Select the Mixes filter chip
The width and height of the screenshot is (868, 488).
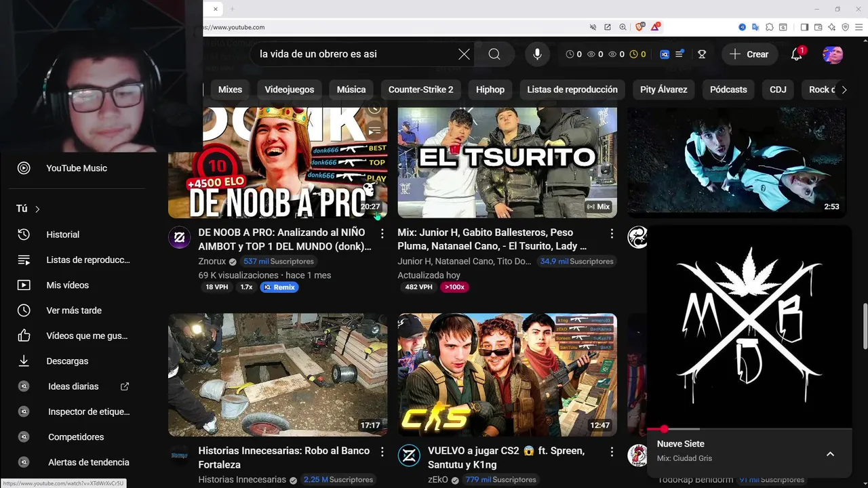[x=230, y=89]
